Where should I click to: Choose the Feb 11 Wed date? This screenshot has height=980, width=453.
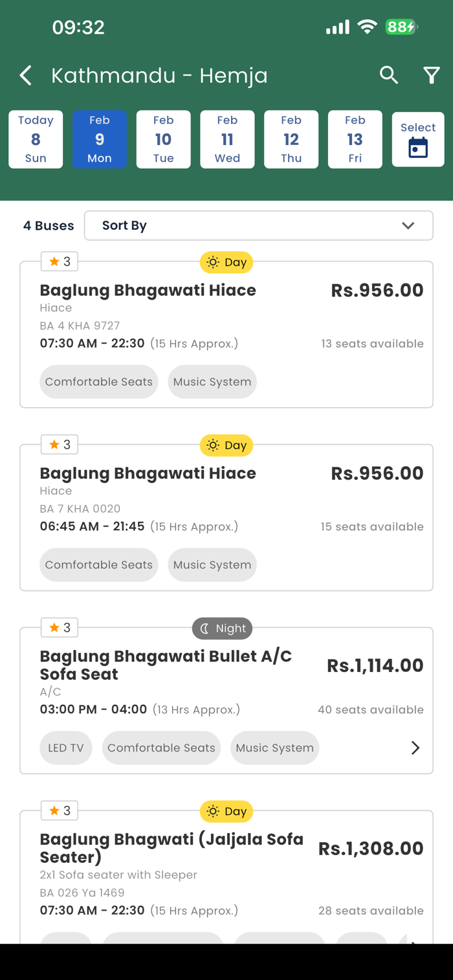227,139
